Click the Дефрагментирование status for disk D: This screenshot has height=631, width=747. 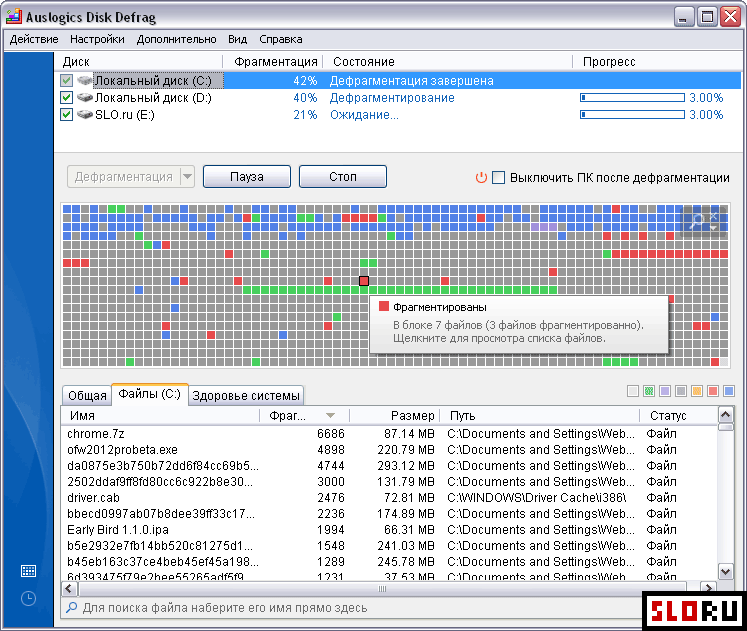392,98
